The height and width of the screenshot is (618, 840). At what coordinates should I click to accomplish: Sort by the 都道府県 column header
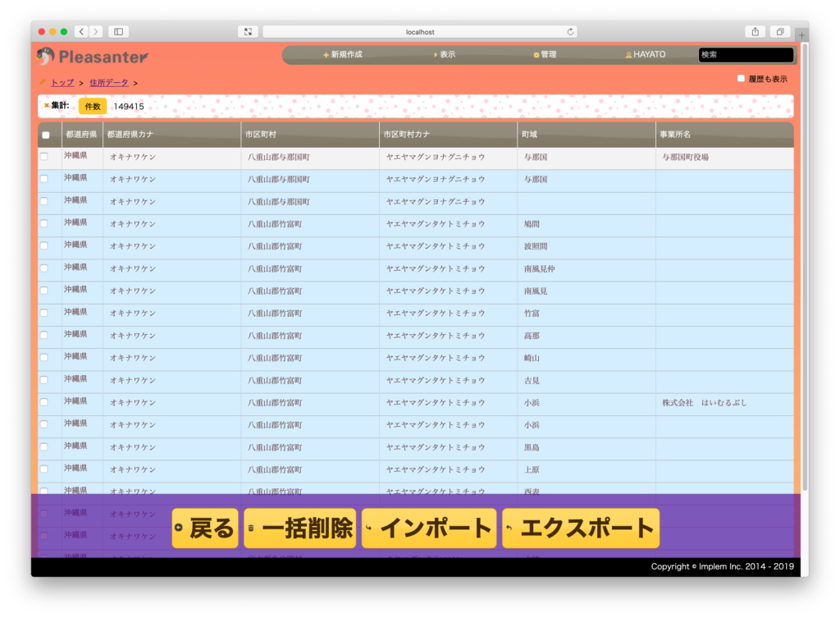(81, 135)
